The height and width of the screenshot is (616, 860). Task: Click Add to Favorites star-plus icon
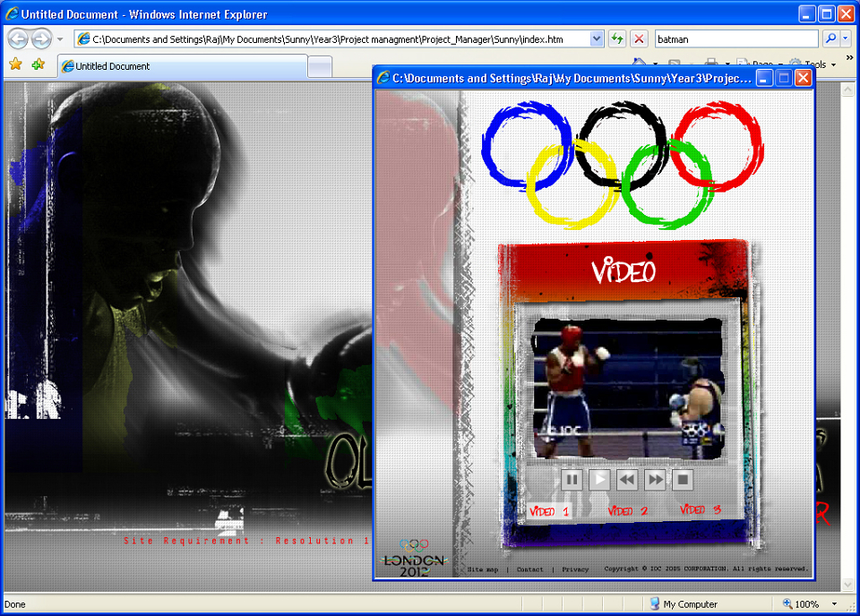38,64
